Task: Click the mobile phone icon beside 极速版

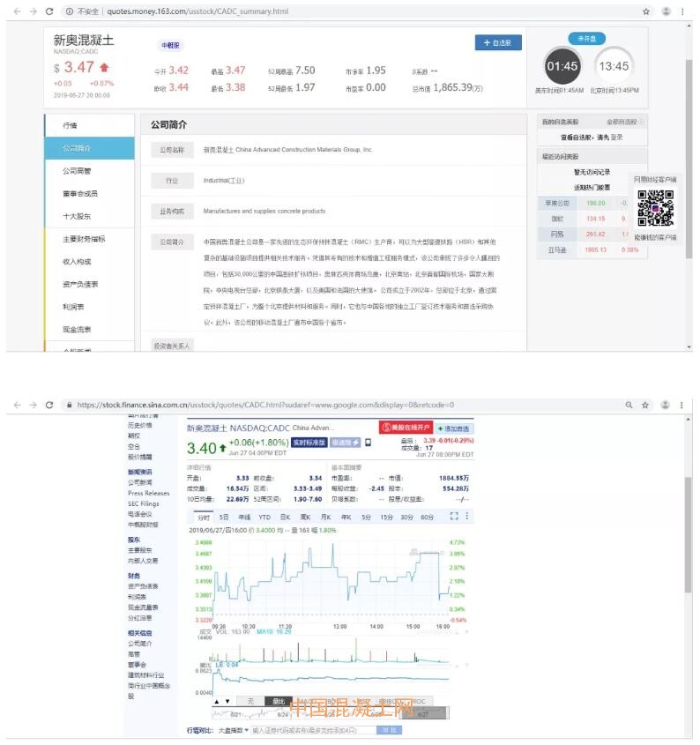Action: [x=368, y=443]
